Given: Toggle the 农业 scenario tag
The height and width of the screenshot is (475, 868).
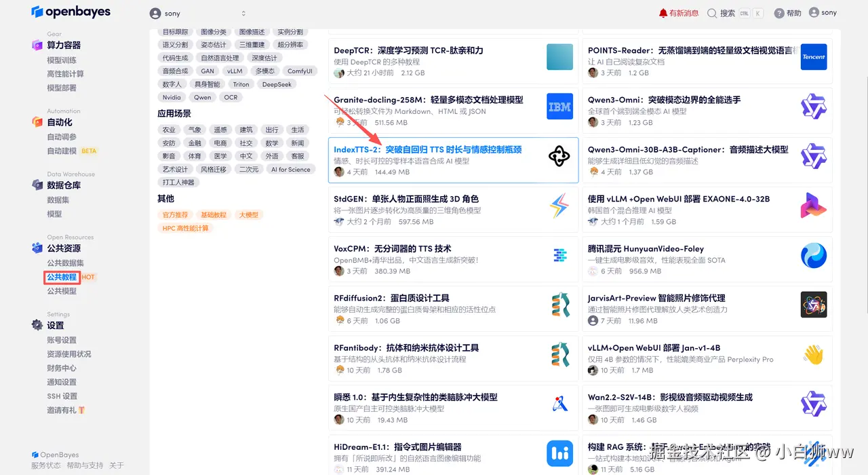Looking at the screenshot, I should click(x=169, y=130).
